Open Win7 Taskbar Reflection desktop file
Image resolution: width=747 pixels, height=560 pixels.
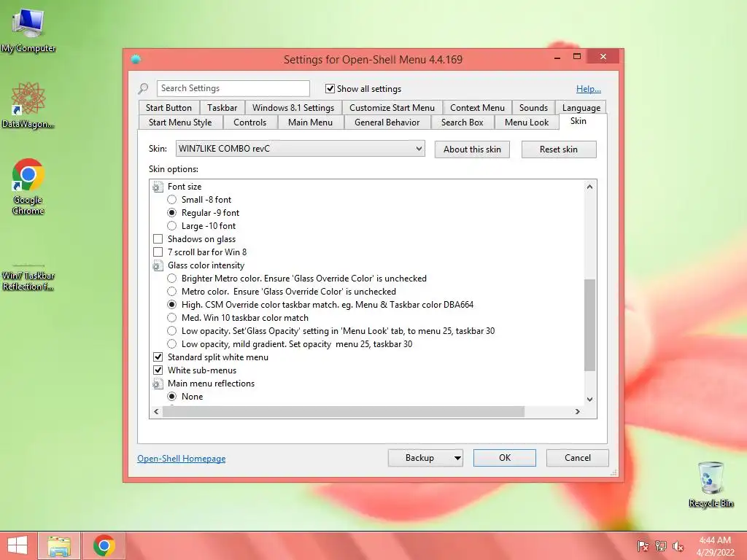coord(28,278)
